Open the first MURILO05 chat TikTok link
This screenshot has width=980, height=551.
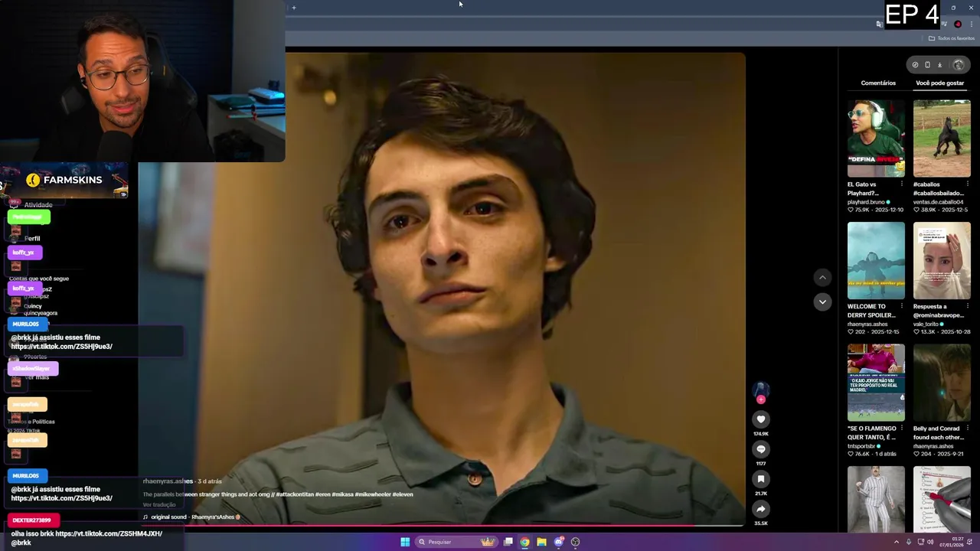tap(61, 347)
